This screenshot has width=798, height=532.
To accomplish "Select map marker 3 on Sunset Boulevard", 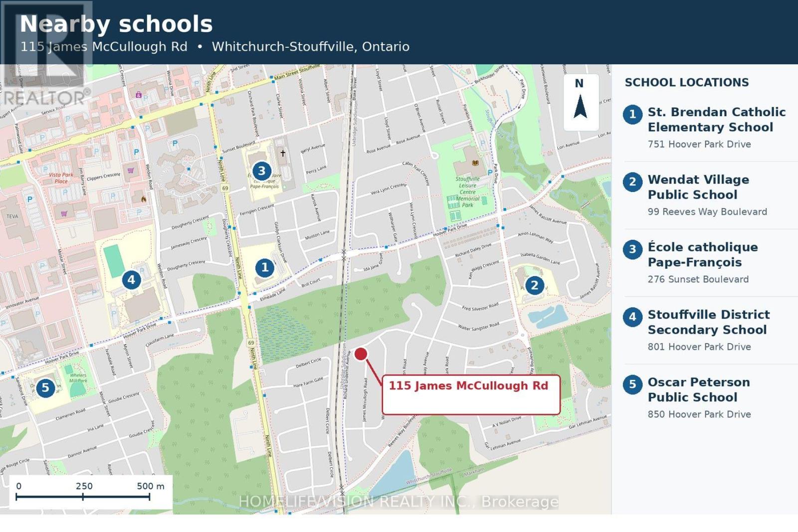I will click(261, 171).
